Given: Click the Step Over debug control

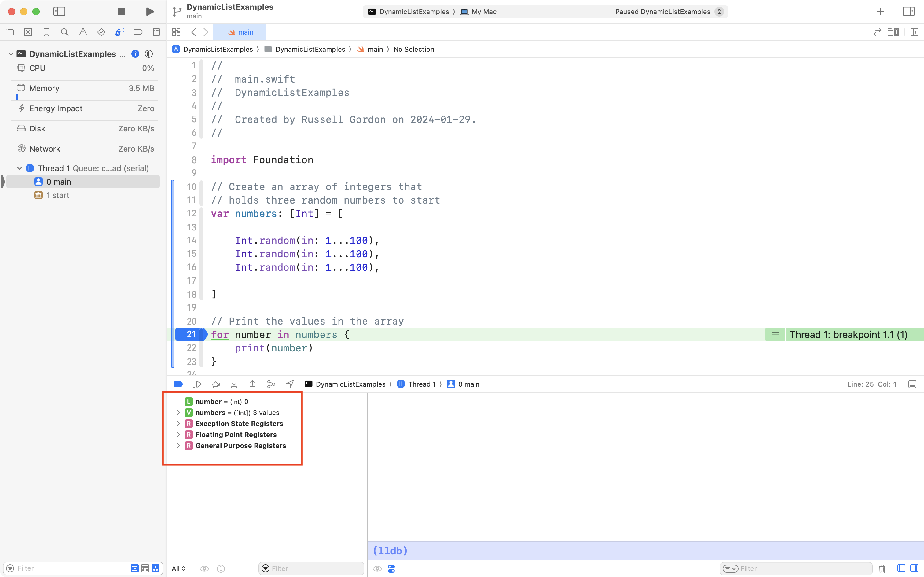Looking at the screenshot, I should click(215, 384).
